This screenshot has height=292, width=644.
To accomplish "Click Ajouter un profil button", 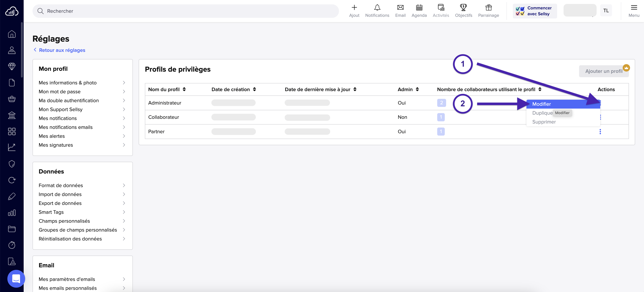I will coord(604,71).
